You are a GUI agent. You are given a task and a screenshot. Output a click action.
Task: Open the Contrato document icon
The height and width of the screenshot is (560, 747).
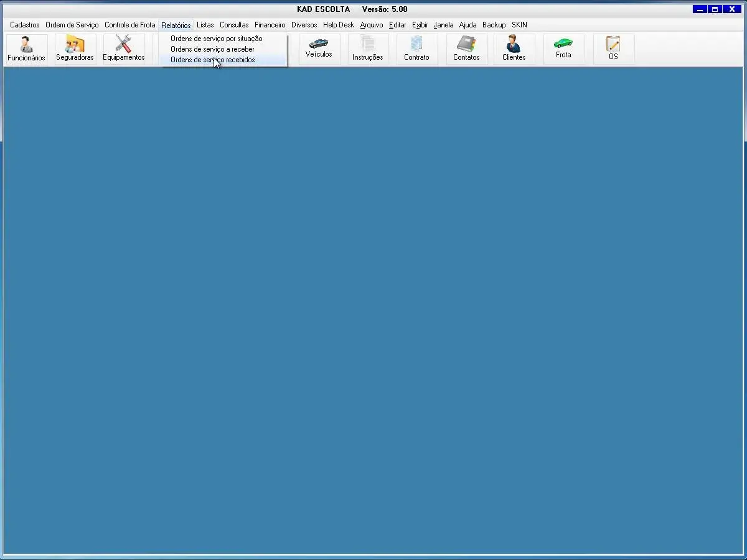coord(416,49)
